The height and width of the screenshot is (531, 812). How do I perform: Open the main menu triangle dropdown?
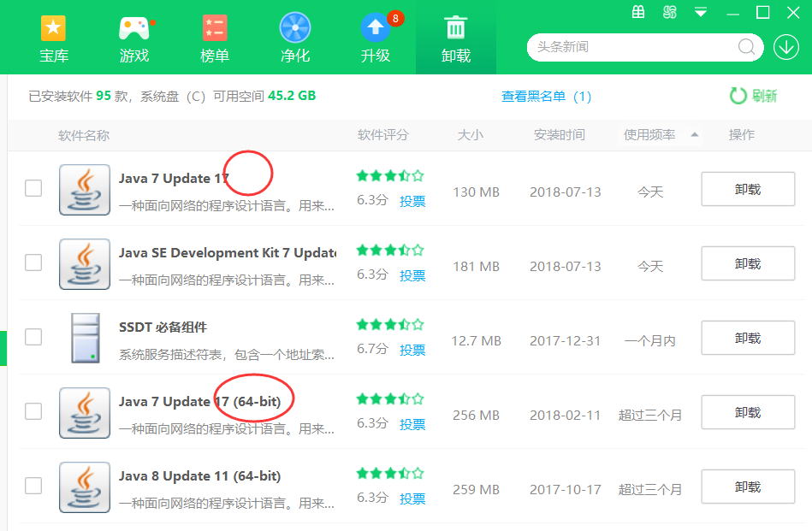pos(701,12)
